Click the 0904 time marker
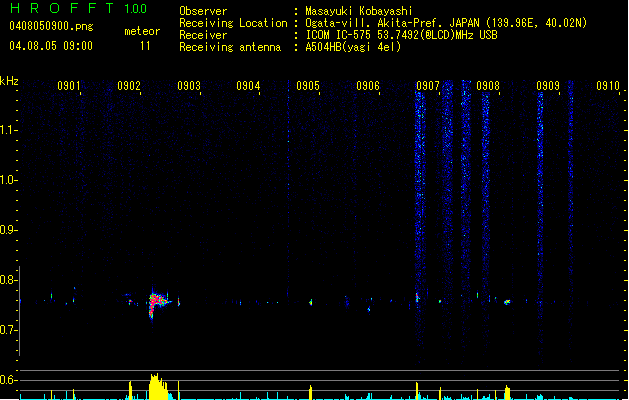The image size is (629, 400). [x=248, y=85]
